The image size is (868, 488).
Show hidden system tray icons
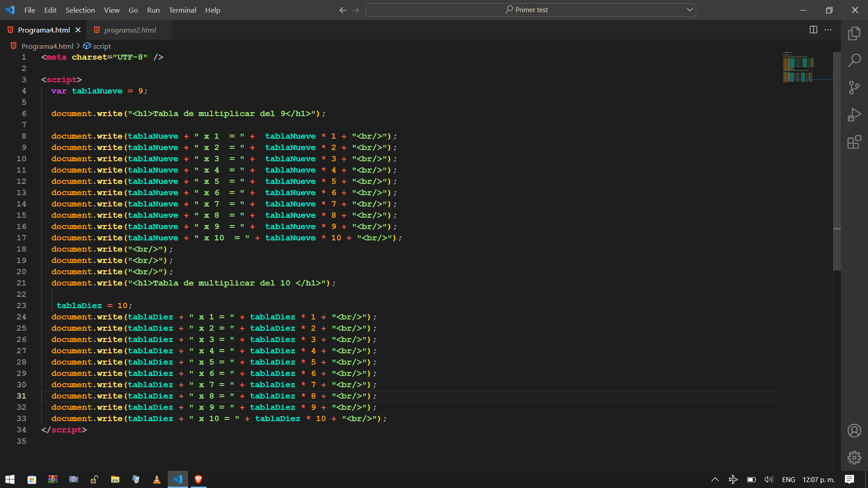(x=715, y=479)
